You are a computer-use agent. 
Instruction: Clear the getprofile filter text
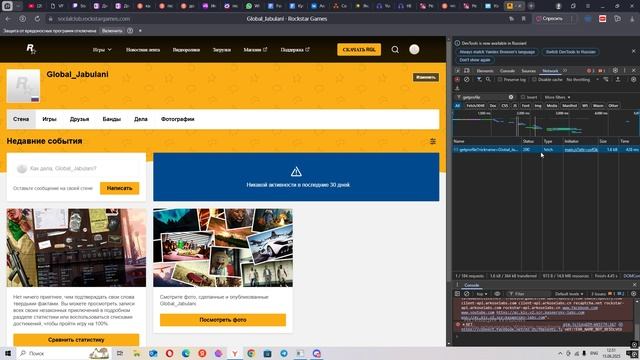point(511,97)
